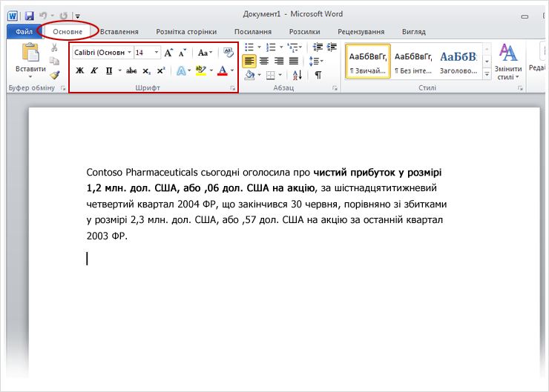Select the Format Painter brush
The height and width of the screenshot is (392, 549).
click(55, 75)
